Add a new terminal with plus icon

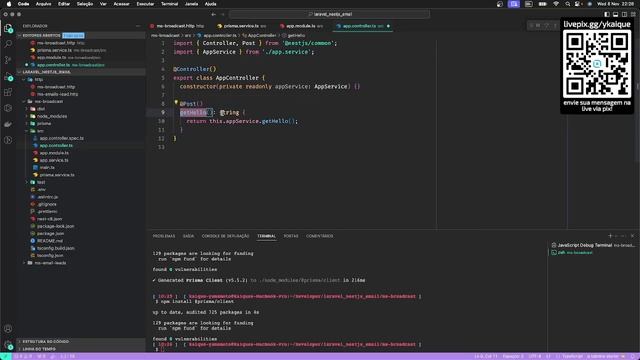coord(610,236)
